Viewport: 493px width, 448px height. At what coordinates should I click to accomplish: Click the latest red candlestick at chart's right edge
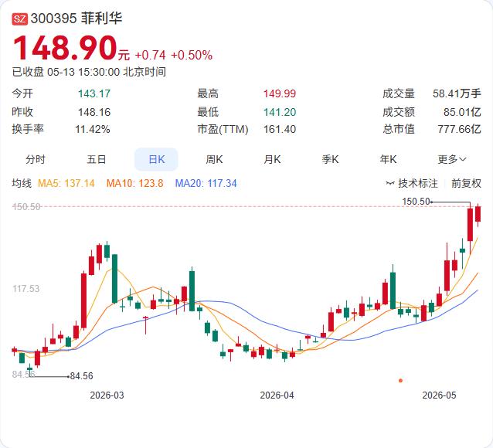pos(478,215)
